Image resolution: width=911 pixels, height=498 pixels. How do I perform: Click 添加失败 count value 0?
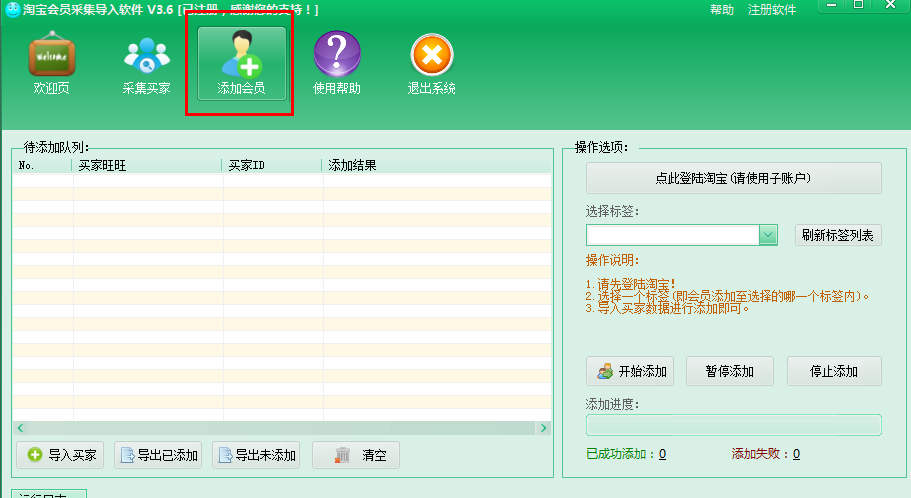pos(796,454)
